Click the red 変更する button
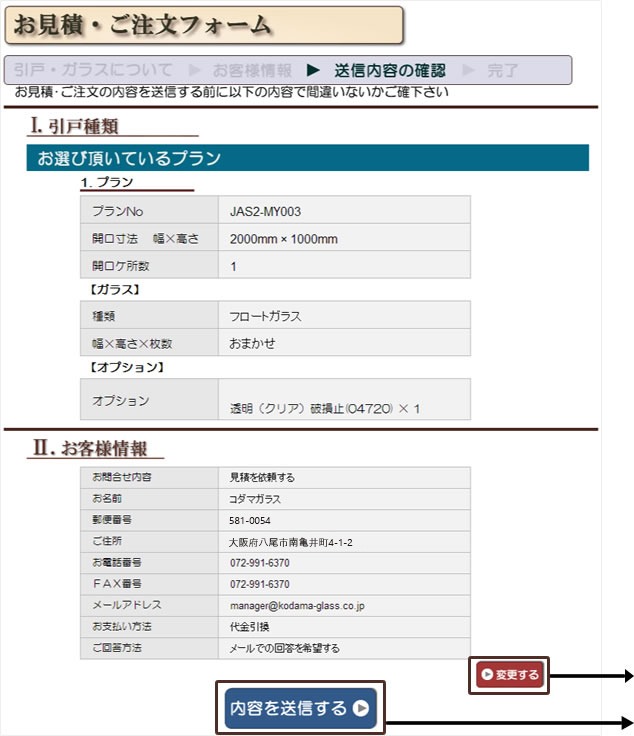Viewport: 634px width, 736px height. click(510, 675)
